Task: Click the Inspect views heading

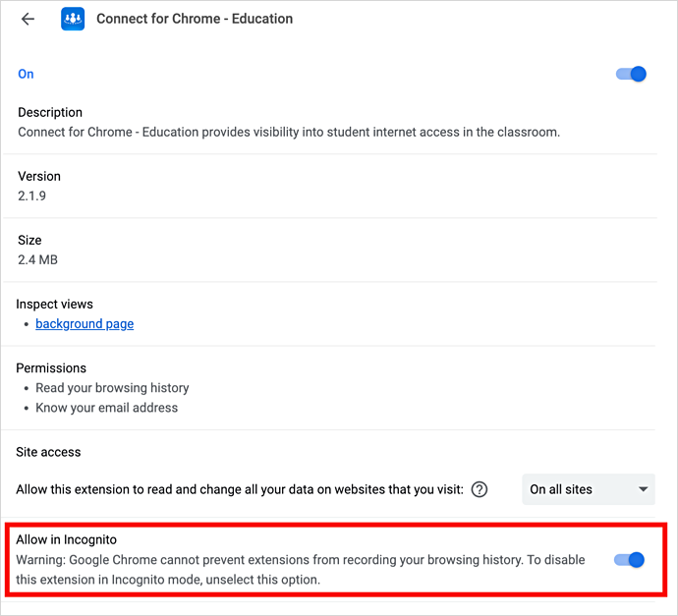Action: [54, 304]
